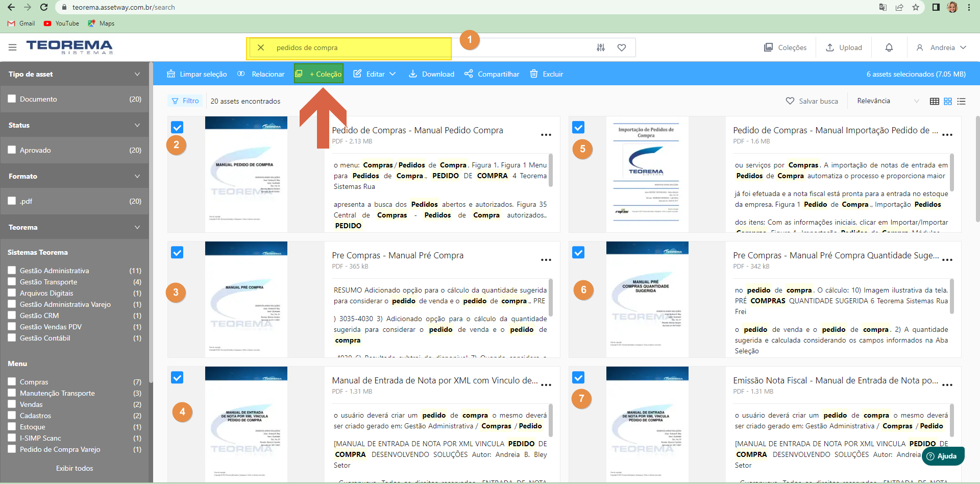Click the Importação de Pedidos de Compra thumbnail
The height and width of the screenshot is (484, 980).
coord(647,174)
